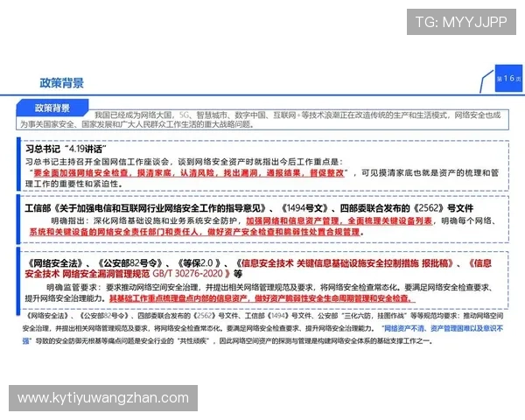The width and height of the screenshot is (525, 420).
Task: Click red title 关键信息基础设施安全控制措施 报批稿
Action: [374, 263]
